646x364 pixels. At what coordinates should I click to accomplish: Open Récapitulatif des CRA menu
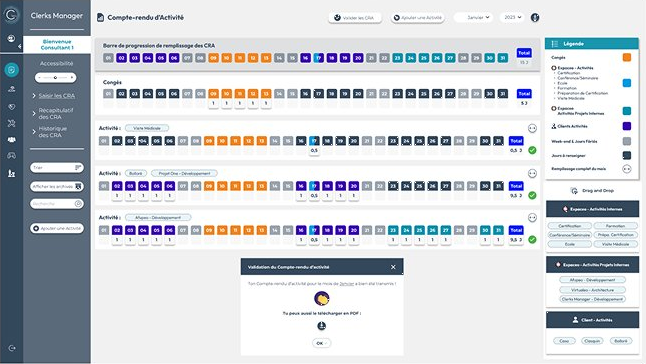pyautogui.click(x=56, y=114)
